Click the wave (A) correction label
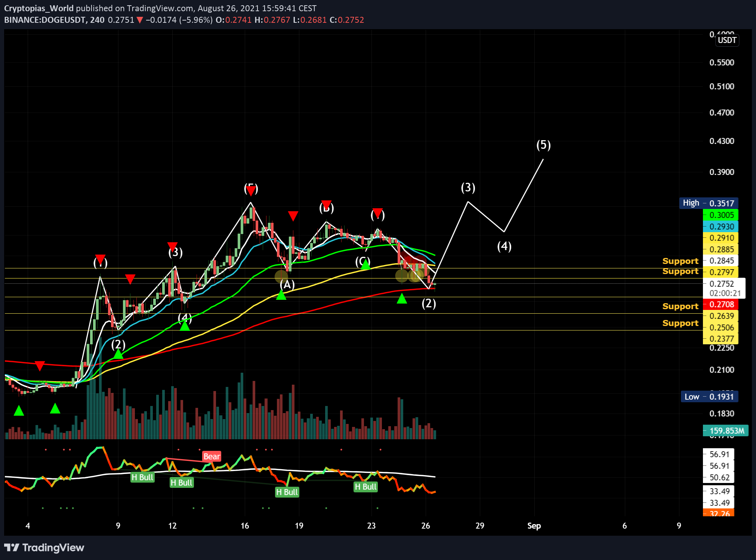The image size is (756, 560). [287, 285]
